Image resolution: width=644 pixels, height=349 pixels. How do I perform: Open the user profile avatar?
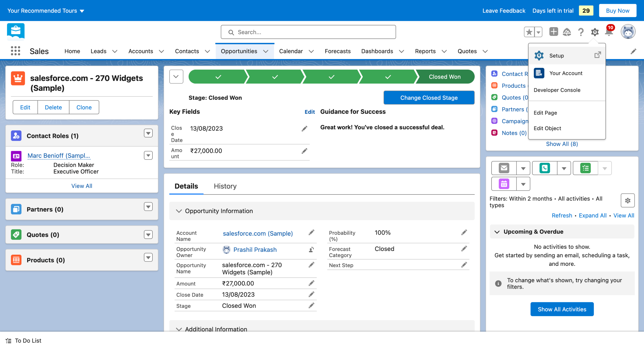click(x=628, y=32)
